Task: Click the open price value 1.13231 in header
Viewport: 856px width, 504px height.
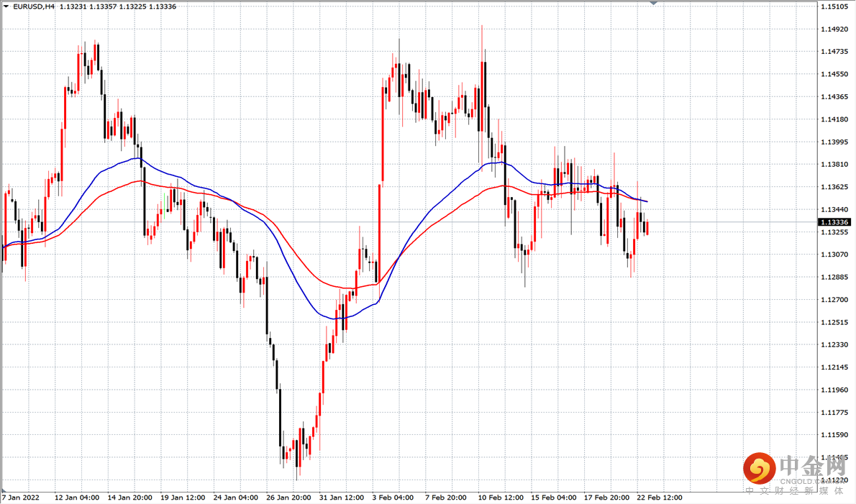Action: (x=73, y=6)
